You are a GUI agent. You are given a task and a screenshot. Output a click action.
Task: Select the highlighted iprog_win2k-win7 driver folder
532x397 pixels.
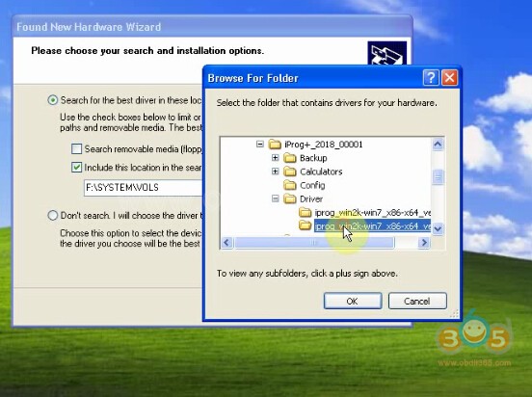[372, 226]
